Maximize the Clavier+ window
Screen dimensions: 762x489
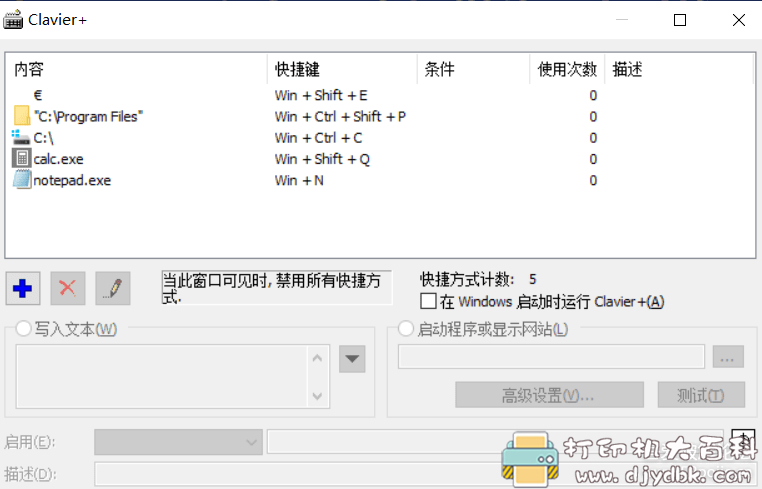(x=680, y=20)
